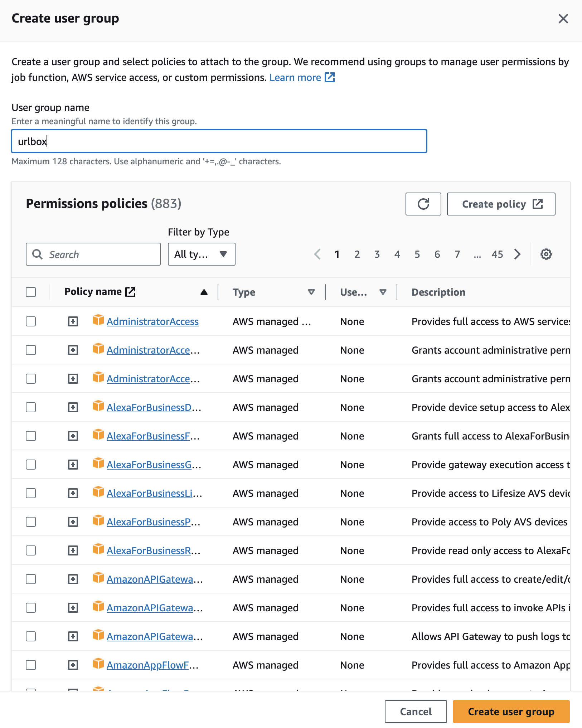Open the table preferences gear icon
Screen dimensions: 582x728
pos(546,254)
